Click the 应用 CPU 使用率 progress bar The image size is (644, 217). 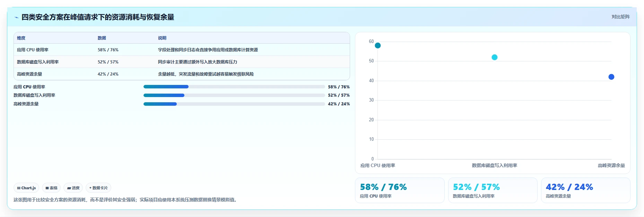click(234, 87)
